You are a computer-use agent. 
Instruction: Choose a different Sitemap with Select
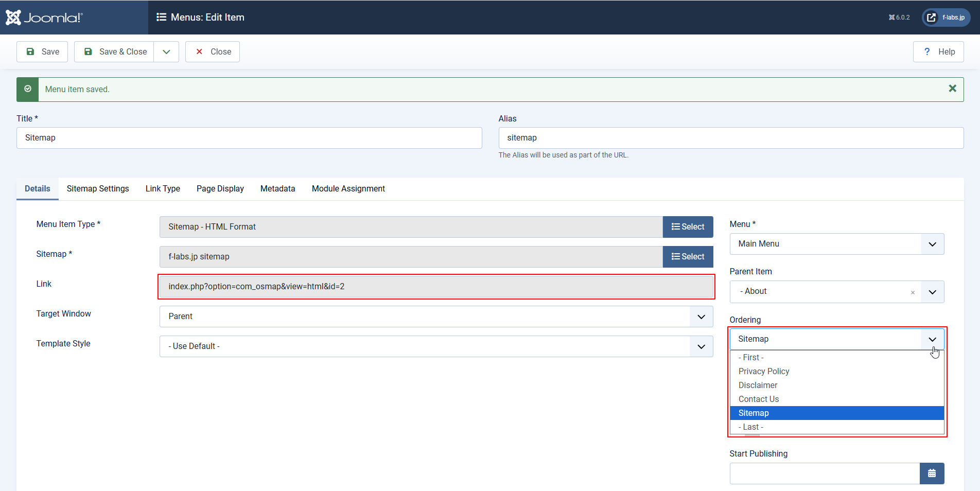click(x=688, y=257)
